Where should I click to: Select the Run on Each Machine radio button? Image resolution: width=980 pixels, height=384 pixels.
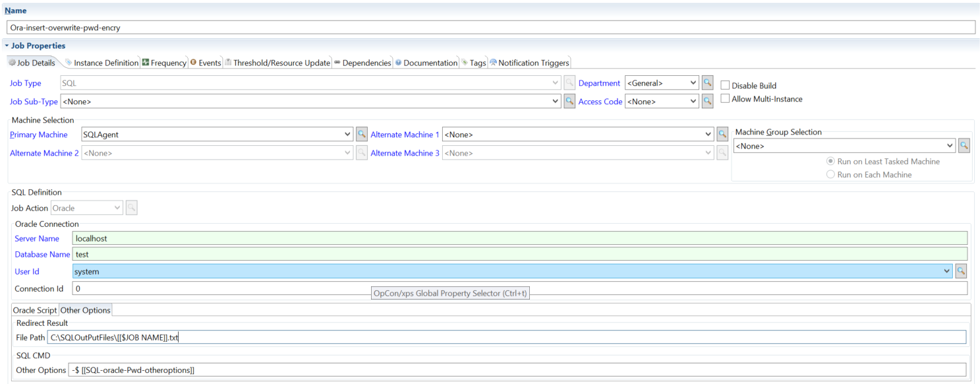pos(830,175)
